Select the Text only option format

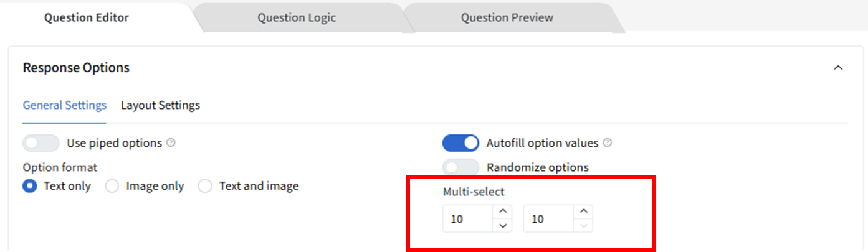[30, 186]
